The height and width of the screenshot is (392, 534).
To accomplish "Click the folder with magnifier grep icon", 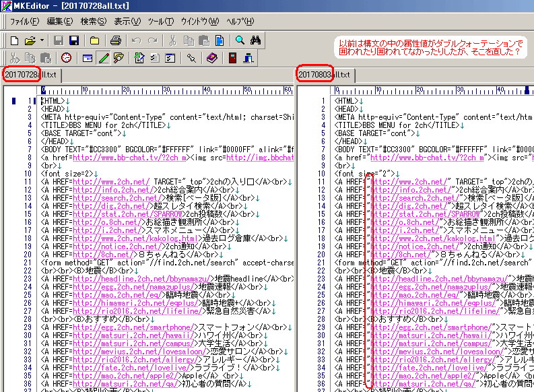I will (x=119, y=58).
